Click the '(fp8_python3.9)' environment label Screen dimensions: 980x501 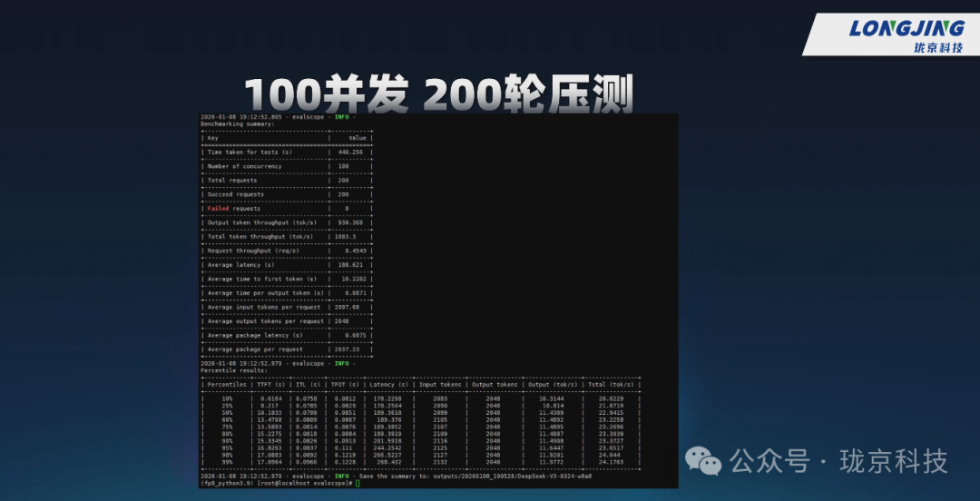tap(227, 483)
